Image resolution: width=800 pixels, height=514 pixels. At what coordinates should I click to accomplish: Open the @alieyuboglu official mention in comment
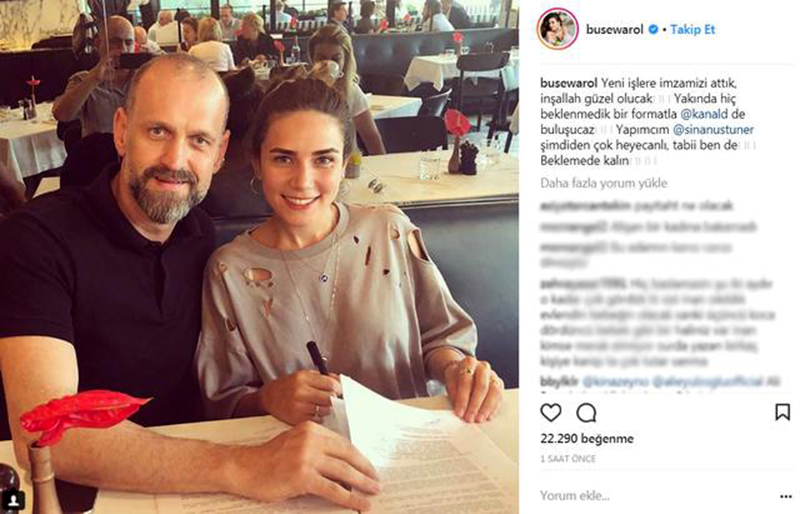coord(708,381)
